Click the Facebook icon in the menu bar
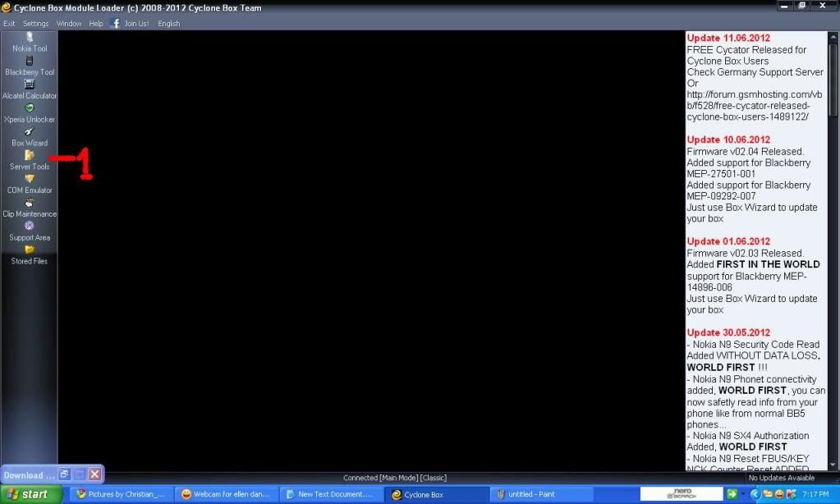This screenshot has width=840, height=504. [115, 23]
